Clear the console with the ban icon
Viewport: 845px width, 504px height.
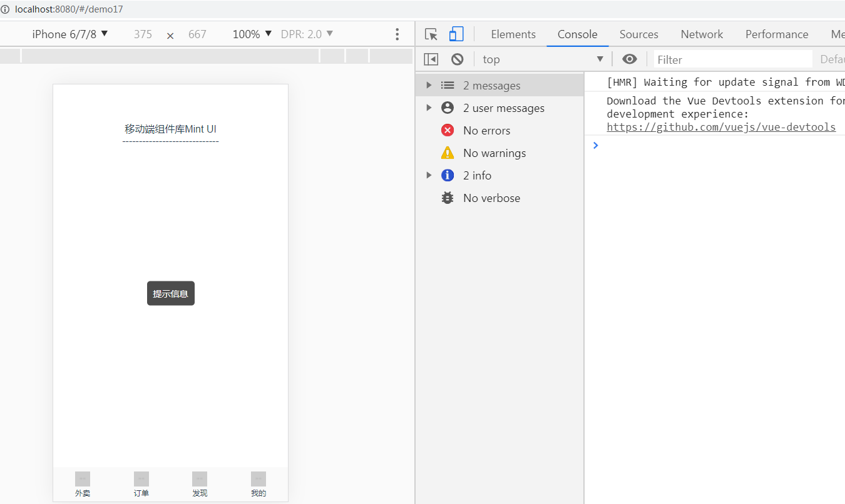[458, 59]
